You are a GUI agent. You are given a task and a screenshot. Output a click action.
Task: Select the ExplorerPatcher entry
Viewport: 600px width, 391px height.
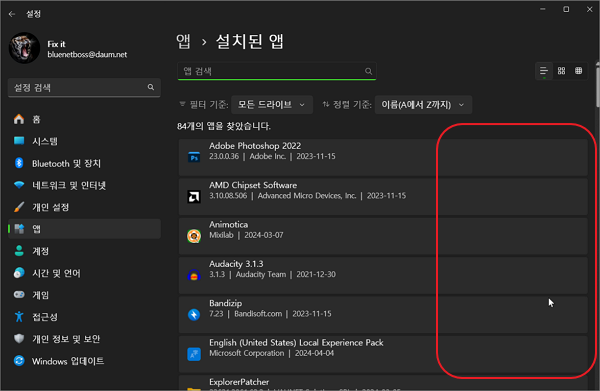(383, 383)
